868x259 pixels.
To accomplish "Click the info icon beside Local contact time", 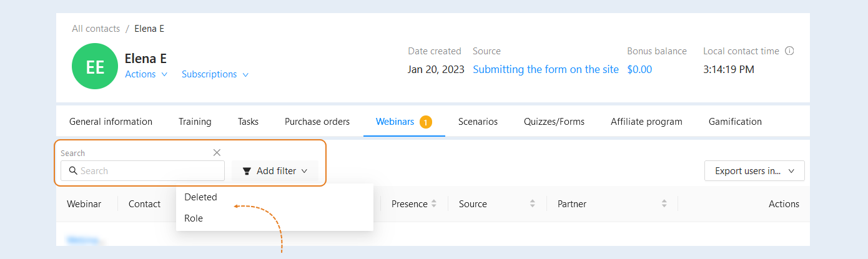I will [x=789, y=51].
